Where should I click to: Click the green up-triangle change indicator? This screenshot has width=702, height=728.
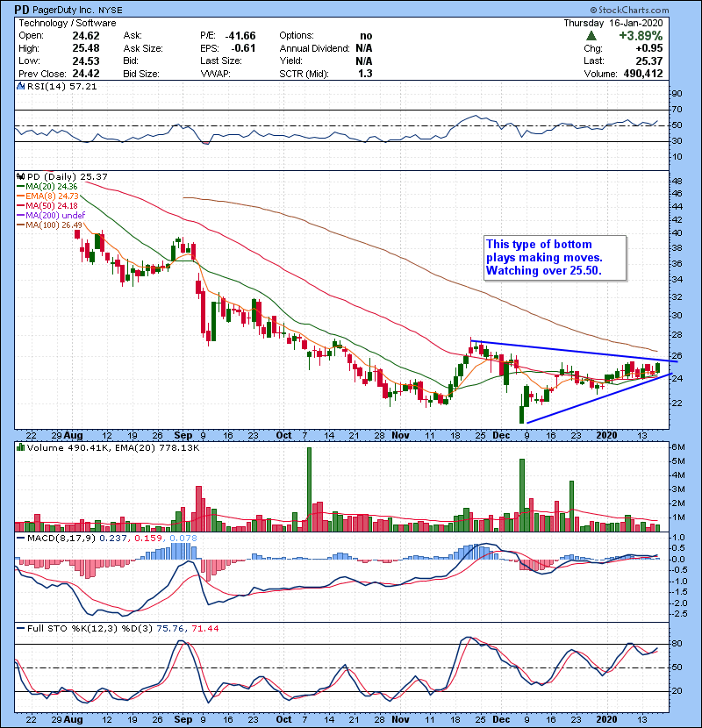(591, 35)
